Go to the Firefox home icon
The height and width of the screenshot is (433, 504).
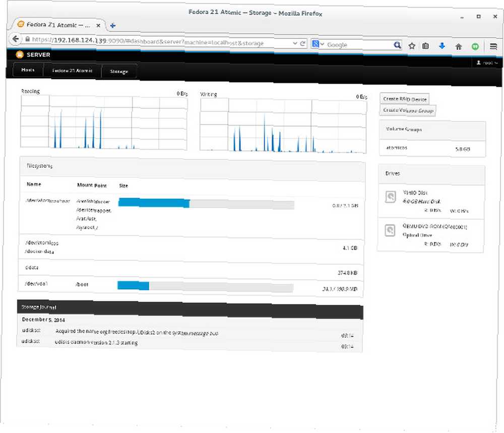click(459, 46)
